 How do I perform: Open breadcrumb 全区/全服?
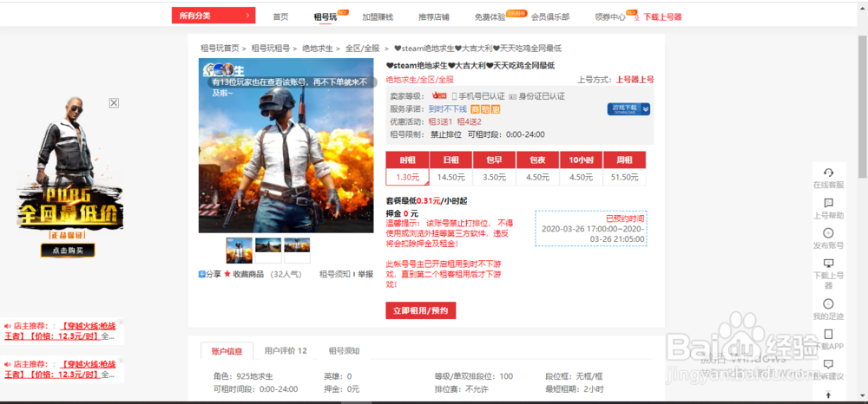pos(363,48)
